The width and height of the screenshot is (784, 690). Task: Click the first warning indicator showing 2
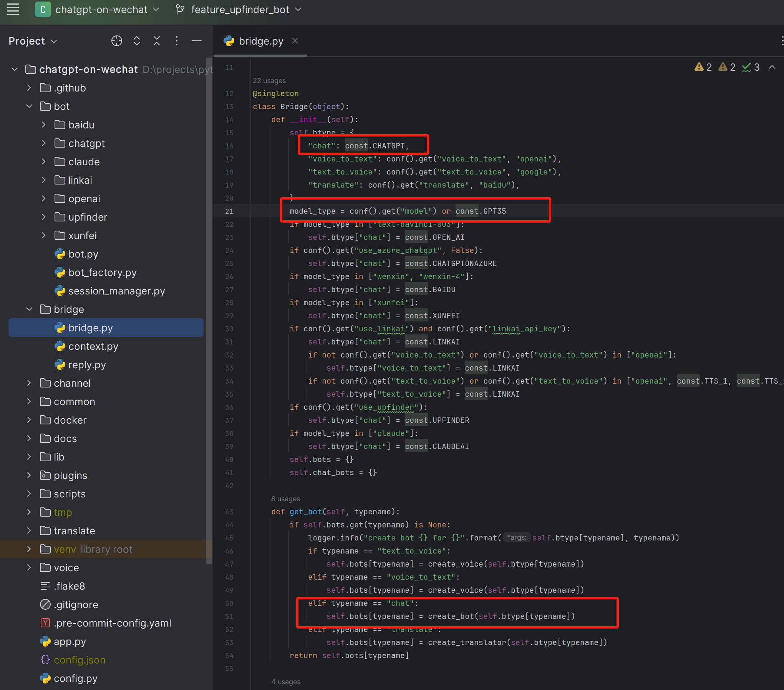point(703,67)
